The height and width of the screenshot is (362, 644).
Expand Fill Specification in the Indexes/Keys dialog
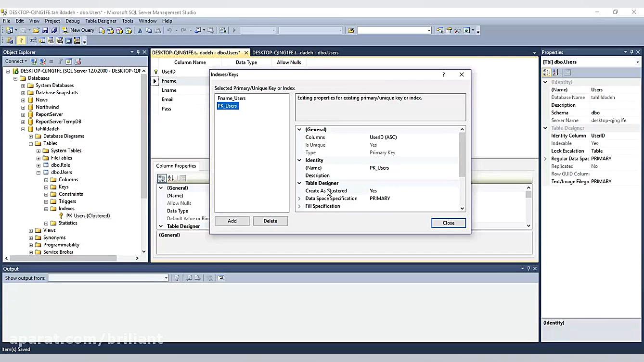click(299, 206)
